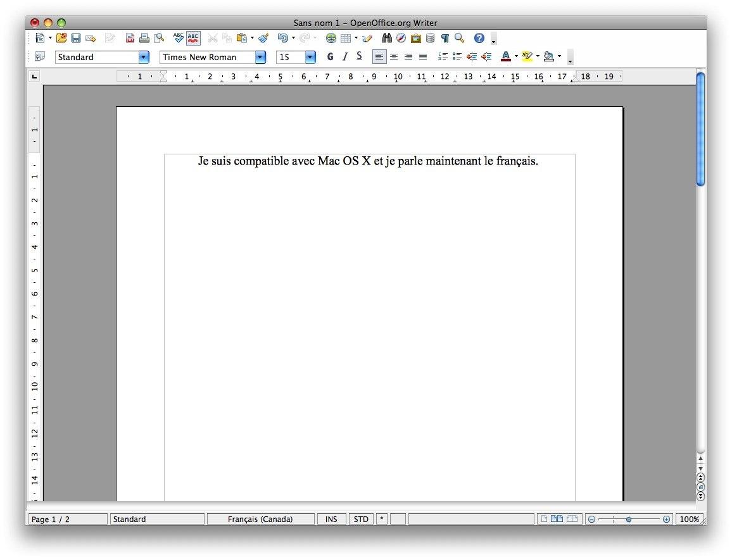Expand the New document type arrow
The image size is (732, 560).
pos(50,38)
